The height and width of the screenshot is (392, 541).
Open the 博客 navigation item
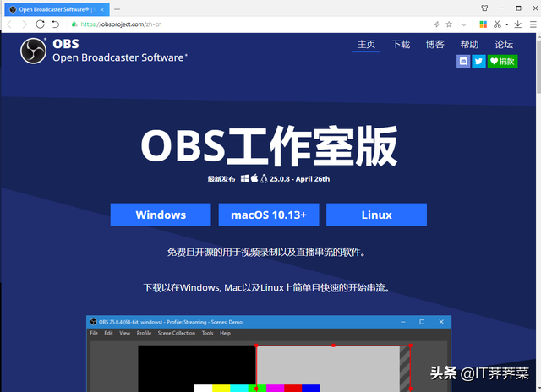434,44
